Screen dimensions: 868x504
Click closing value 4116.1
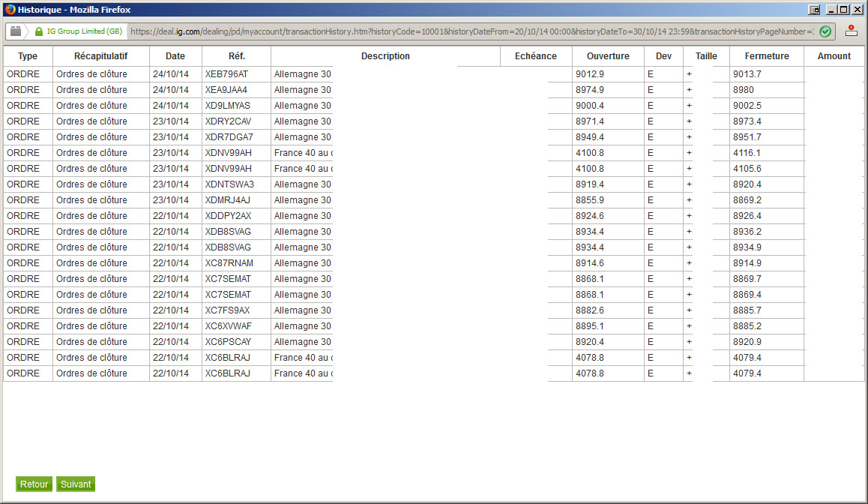click(747, 153)
